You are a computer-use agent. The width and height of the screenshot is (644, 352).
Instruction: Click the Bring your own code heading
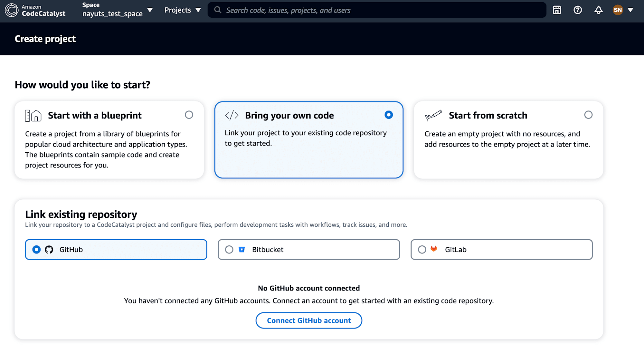pyautogui.click(x=289, y=115)
